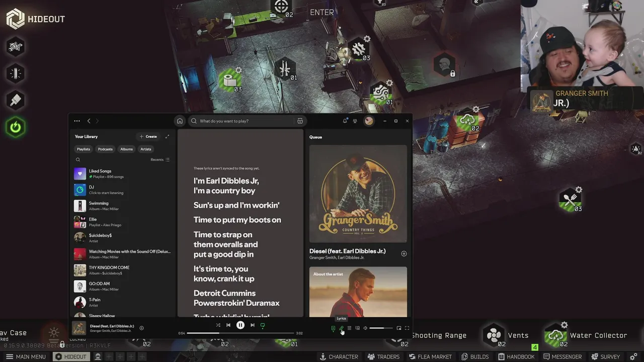Open THY KINGDOM COME album
Screen dimensions: 644x362
[x=123, y=270]
